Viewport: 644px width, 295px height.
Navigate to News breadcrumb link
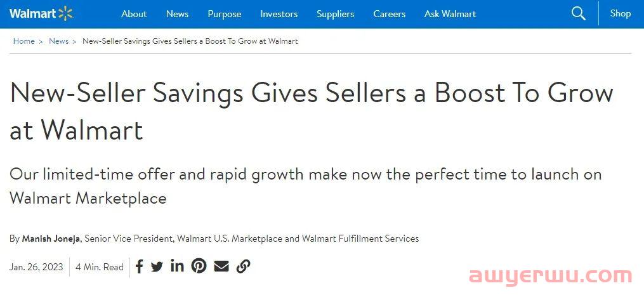coord(58,41)
